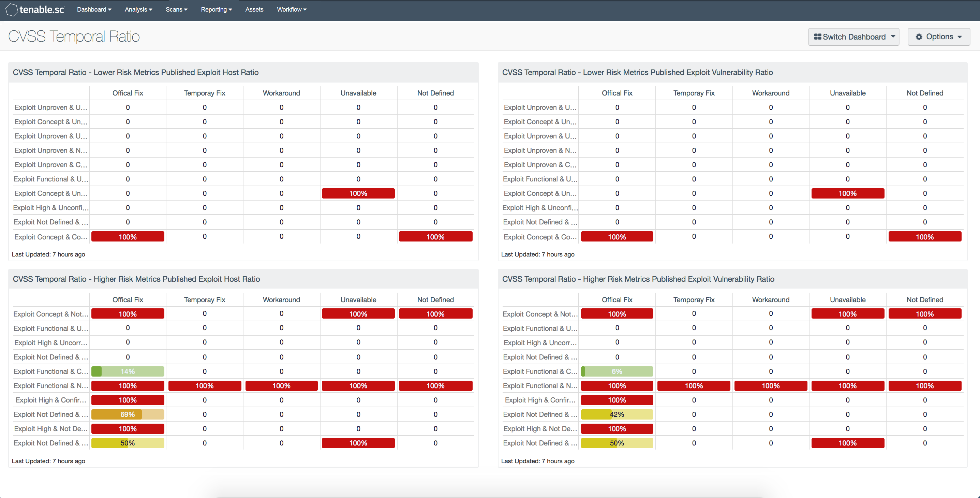
Task: Select Exploit Unproven & C… row in Lower Risk Host Ratio
Action: 243,165
